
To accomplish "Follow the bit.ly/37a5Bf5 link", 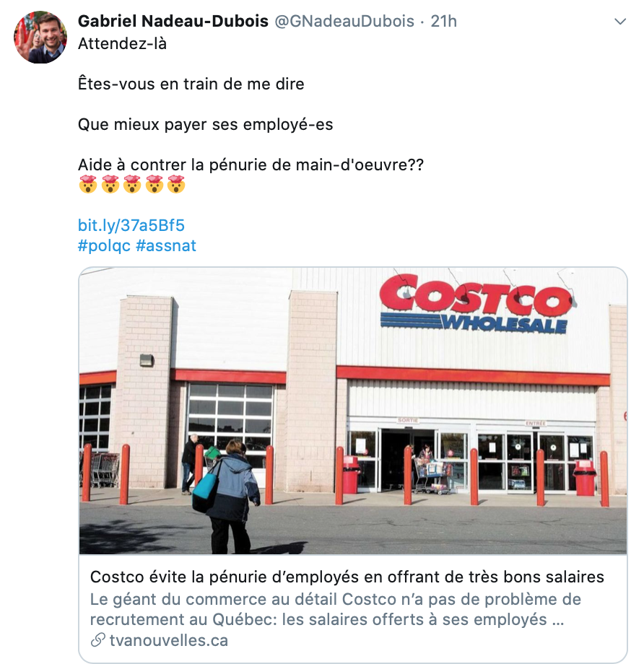I will [131, 225].
